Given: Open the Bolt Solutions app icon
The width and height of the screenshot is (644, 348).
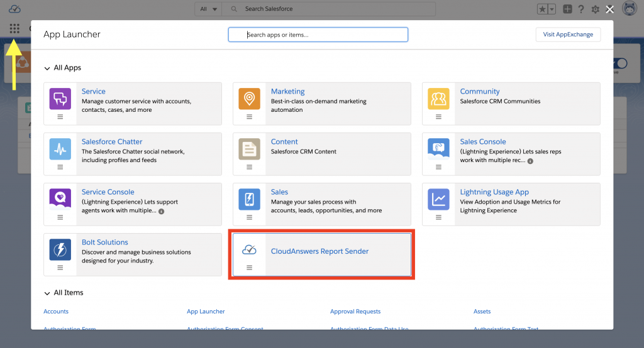Looking at the screenshot, I should tap(60, 249).
